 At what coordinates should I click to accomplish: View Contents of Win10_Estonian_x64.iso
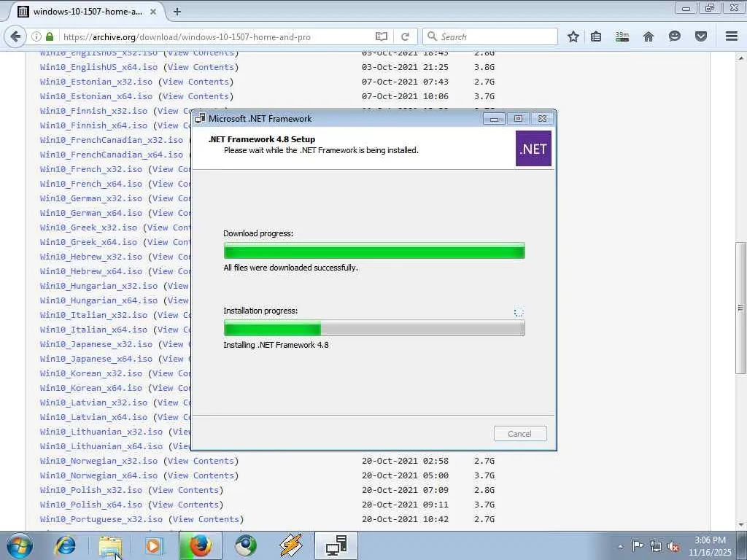coord(196,96)
